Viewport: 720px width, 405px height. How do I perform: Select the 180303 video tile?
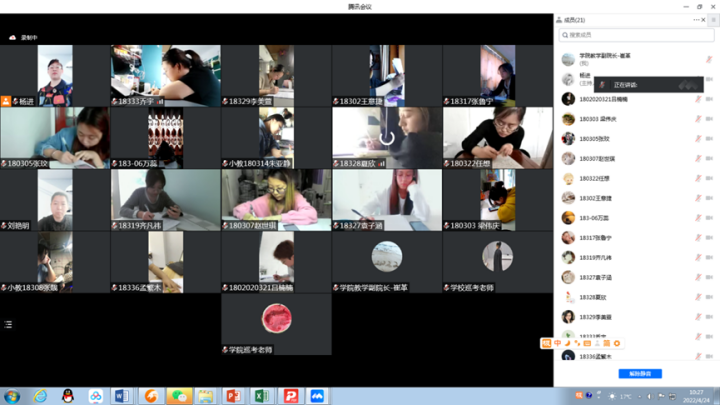[x=498, y=200]
